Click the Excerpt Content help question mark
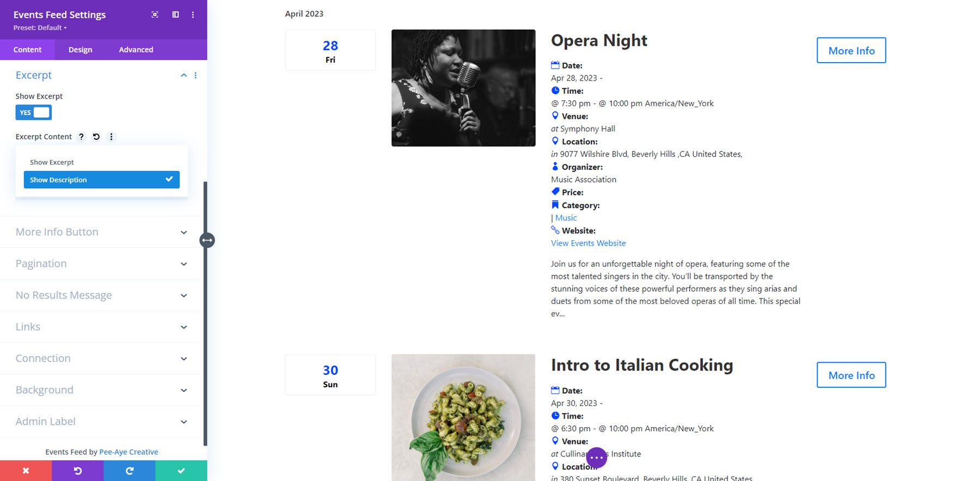This screenshot has width=980, height=481. click(81, 137)
